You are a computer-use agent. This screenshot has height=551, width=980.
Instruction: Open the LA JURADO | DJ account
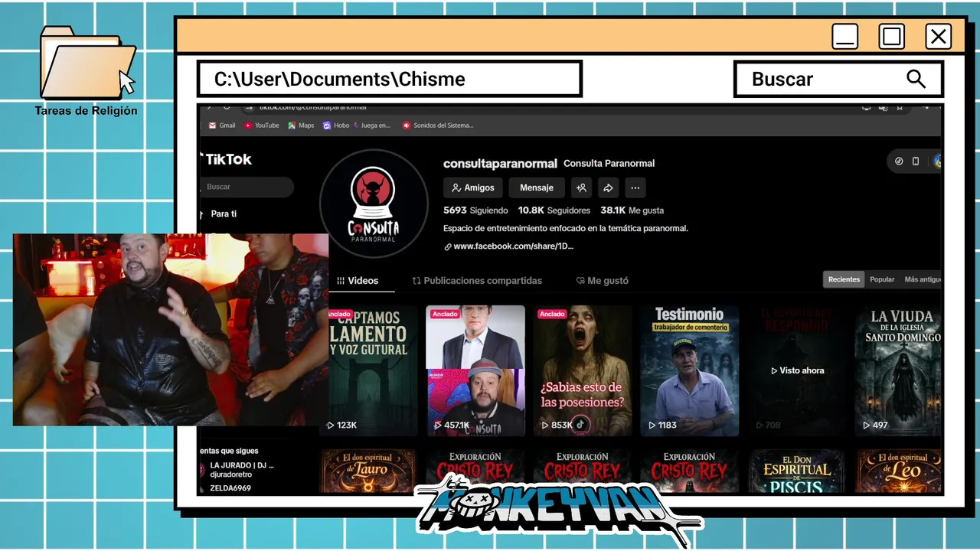237,469
